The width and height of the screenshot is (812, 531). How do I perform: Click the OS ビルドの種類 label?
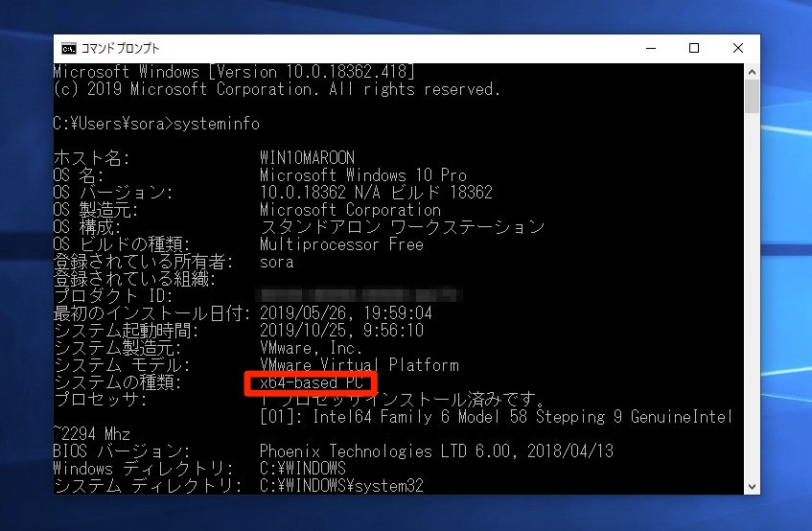click(122, 244)
